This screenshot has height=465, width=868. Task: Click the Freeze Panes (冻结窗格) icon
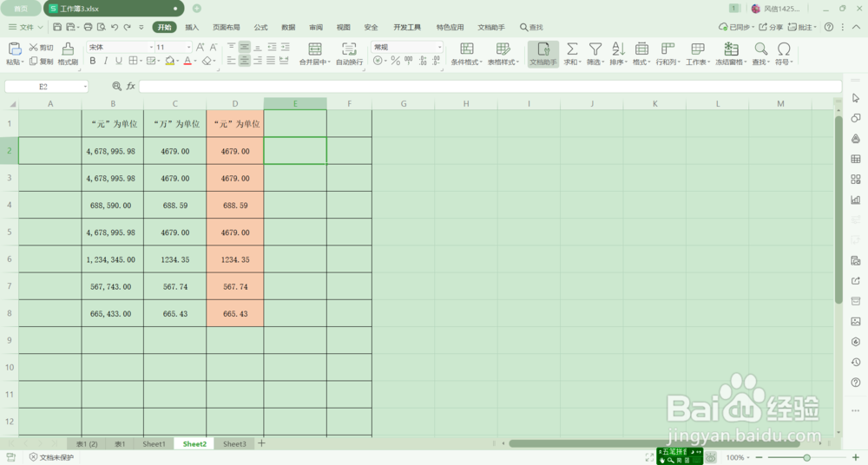[731, 49]
